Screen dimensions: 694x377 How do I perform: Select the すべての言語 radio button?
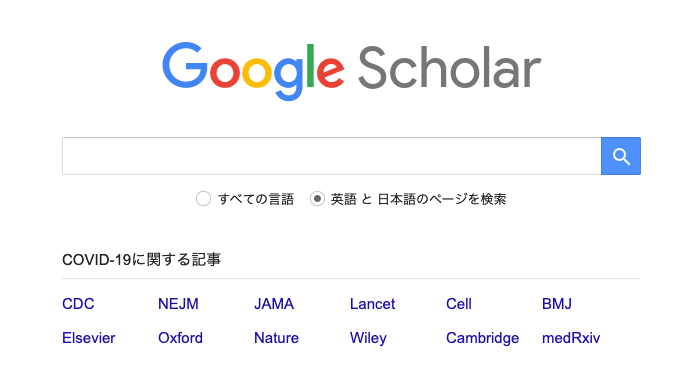[x=203, y=199]
